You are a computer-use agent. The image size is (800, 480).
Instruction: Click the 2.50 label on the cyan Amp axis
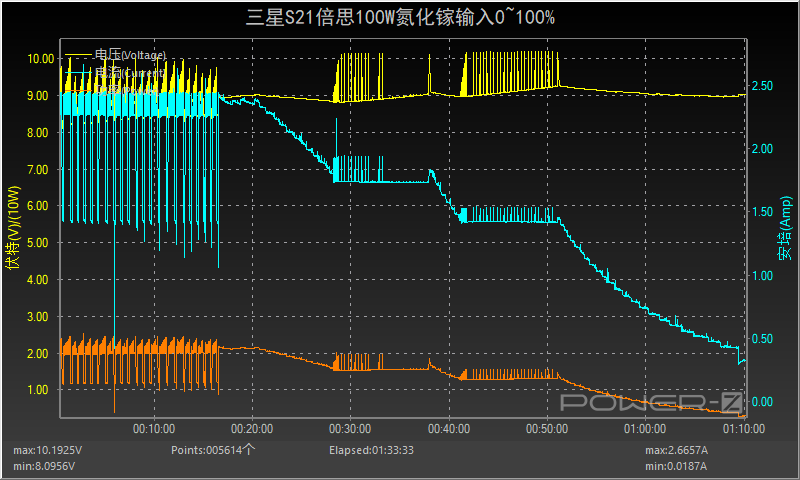pos(762,86)
